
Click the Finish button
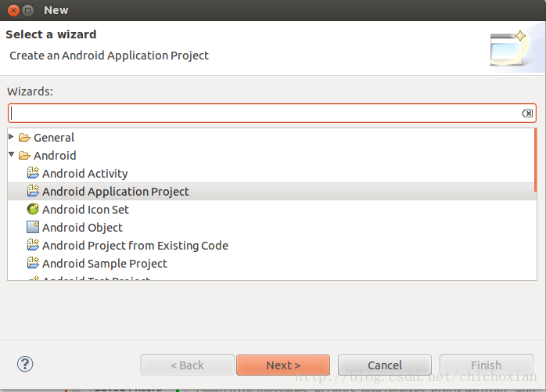486,365
